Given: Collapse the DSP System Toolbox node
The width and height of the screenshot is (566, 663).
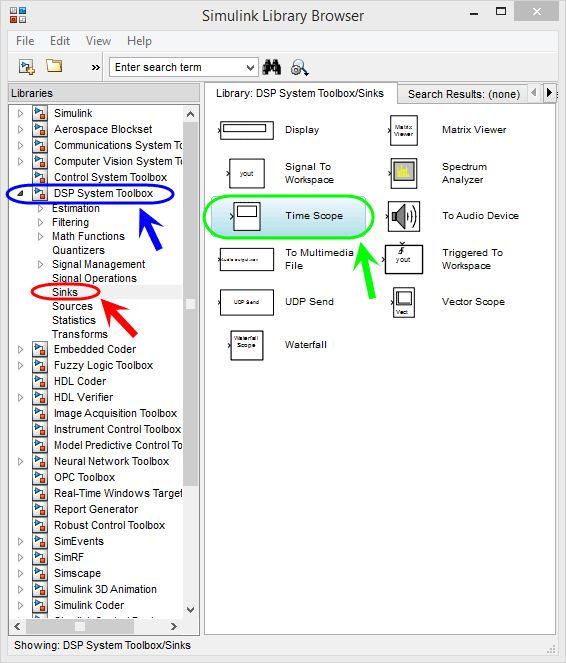Looking at the screenshot, I should (x=20, y=194).
